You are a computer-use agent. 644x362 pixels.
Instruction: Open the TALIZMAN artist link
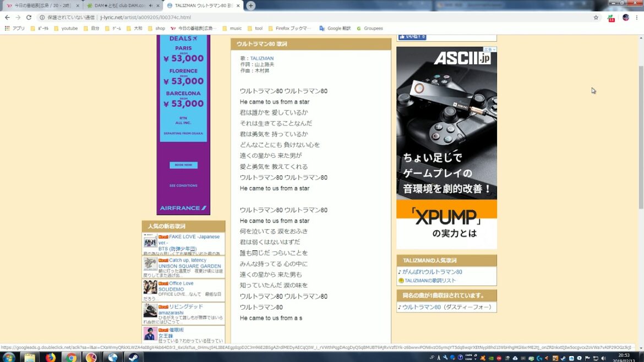click(x=261, y=58)
